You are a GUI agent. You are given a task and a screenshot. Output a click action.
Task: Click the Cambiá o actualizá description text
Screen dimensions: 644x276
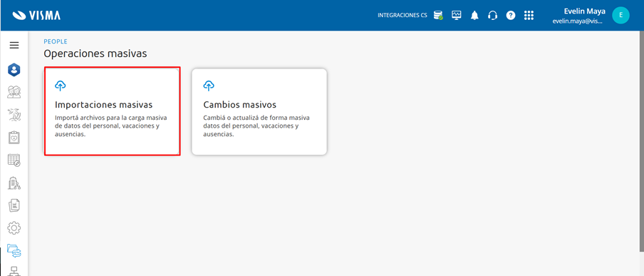pyautogui.click(x=256, y=126)
